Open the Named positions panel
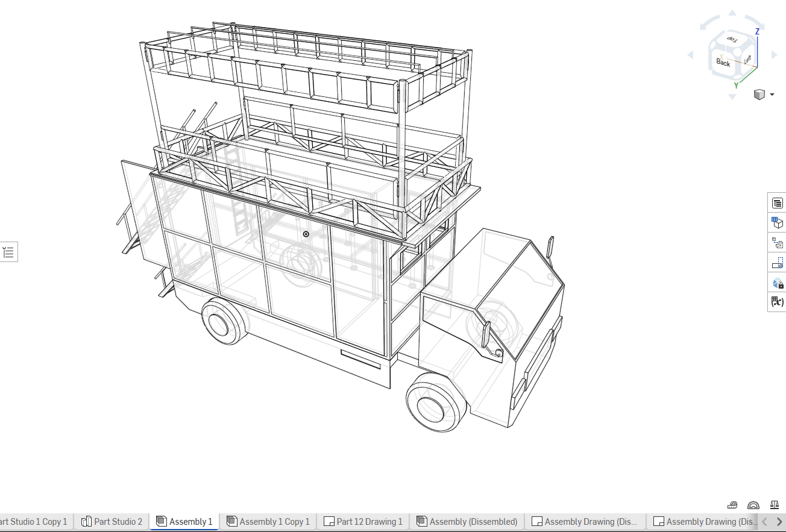Screen dimensions: 786x532 coord(778,263)
